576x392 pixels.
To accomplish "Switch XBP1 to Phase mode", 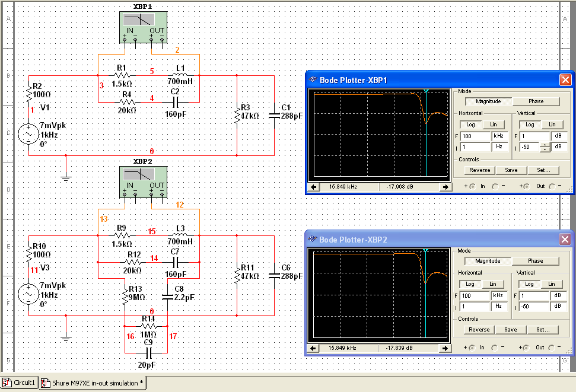I will (536, 101).
